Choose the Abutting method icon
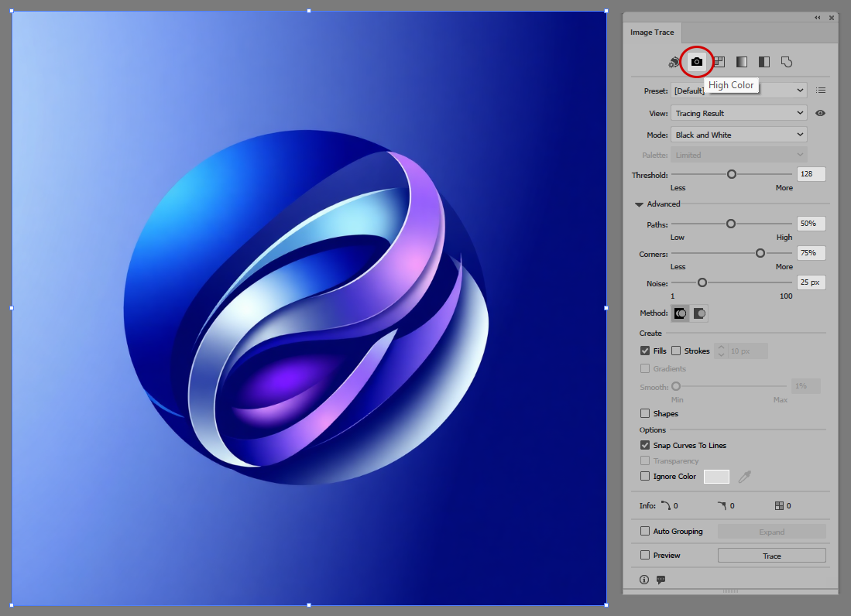851x616 pixels. (680, 313)
